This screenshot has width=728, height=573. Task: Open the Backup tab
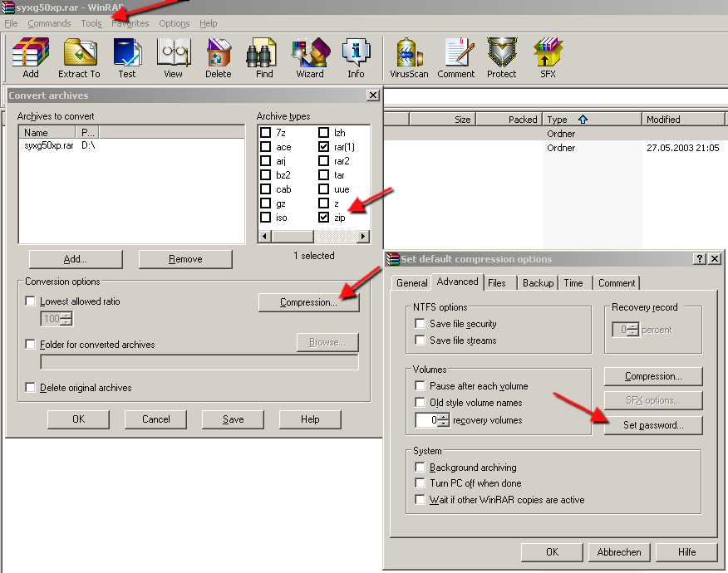539,283
